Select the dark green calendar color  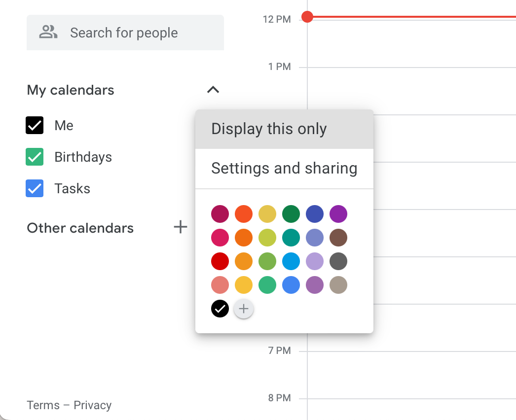(291, 214)
